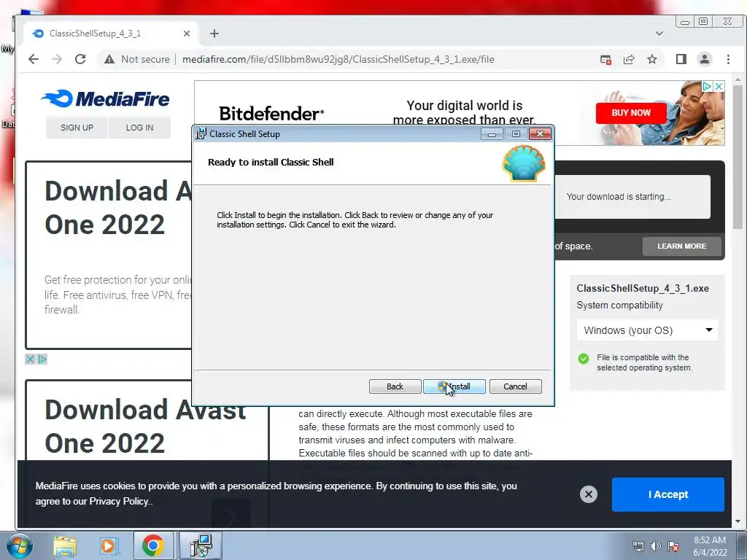Close the left Avast ad X icon
The height and width of the screenshot is (560, 747).
[x=30, y=359]
